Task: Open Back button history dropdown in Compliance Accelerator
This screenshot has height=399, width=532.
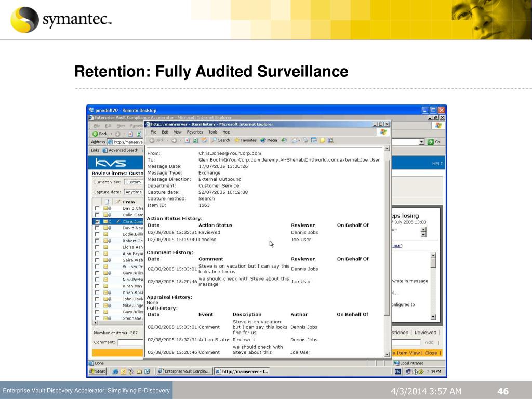Action: pyautogui.click(x=111, y=134)
